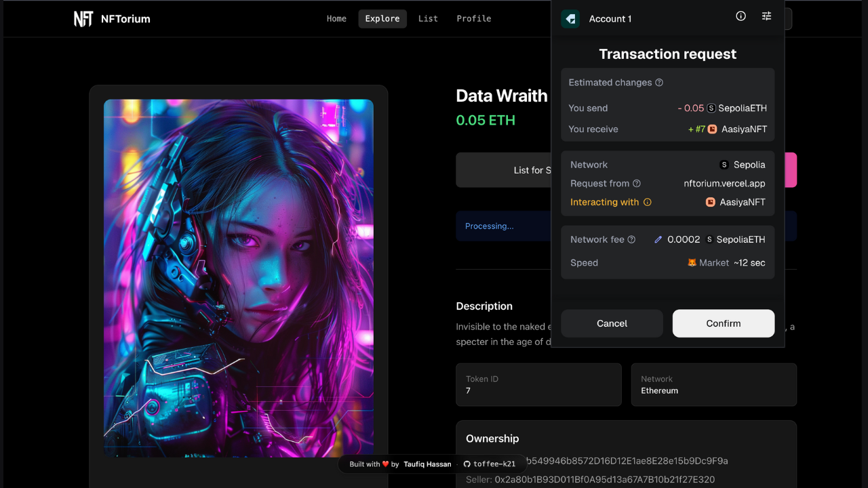Open the Profile menu item
Screen dimensions: 868x488
473,18
